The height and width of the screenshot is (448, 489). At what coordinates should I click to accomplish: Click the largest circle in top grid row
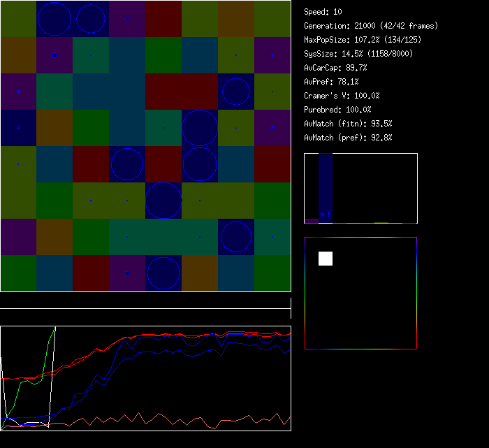(x=54, y=19)
